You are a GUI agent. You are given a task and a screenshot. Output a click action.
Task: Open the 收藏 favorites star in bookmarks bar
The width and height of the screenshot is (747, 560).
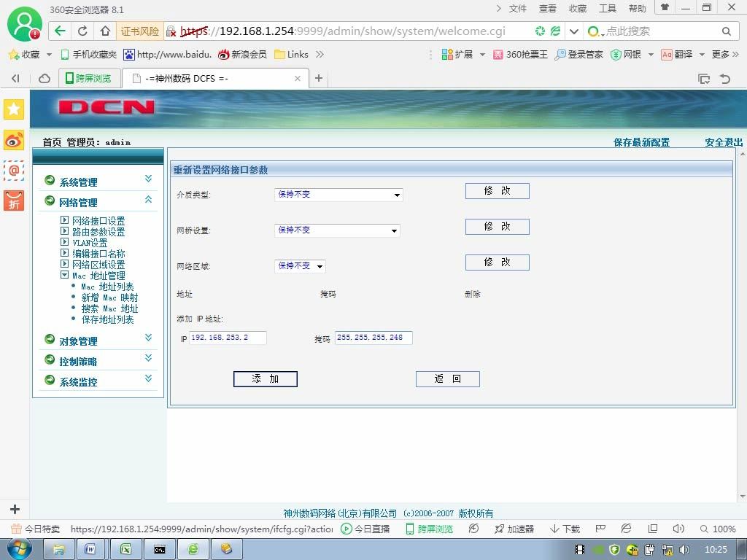click(x=24, y=55)
